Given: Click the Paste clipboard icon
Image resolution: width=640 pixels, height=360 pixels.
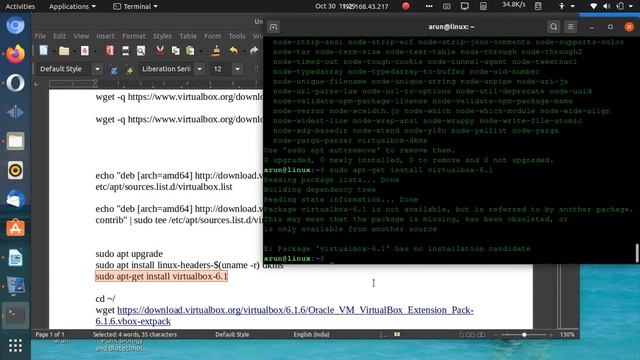Looking at the screenshot, I should 190,51.
